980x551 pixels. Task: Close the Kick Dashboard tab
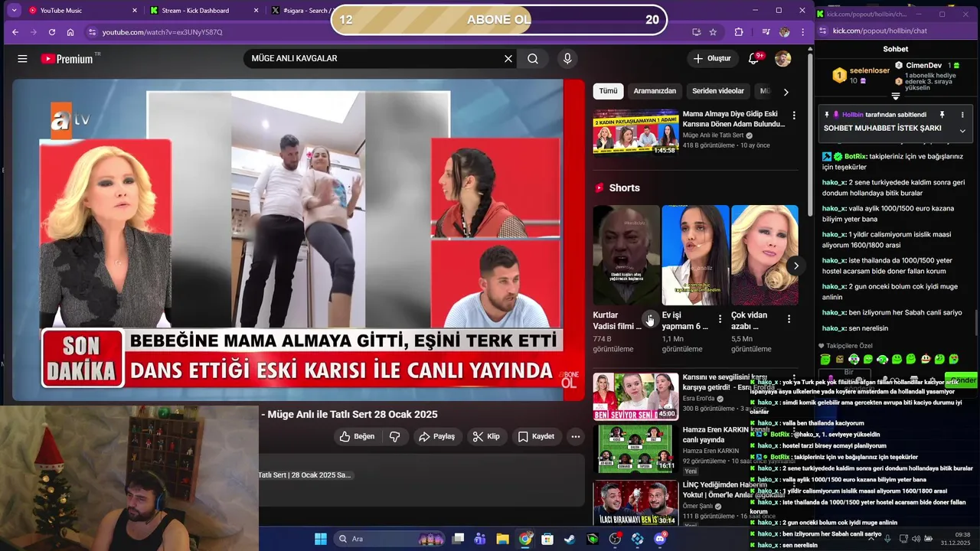(257, 11)
